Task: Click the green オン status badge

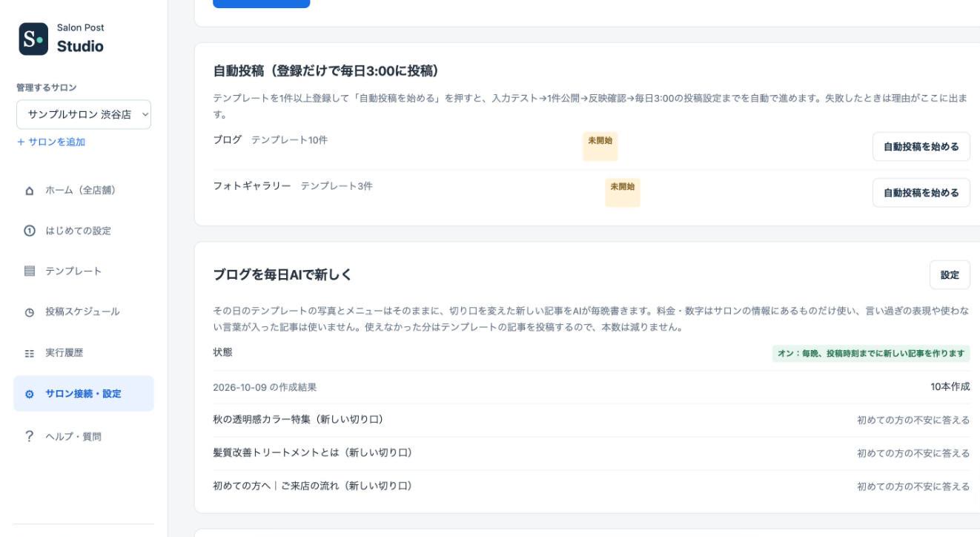Action: (x=871, y=353)
